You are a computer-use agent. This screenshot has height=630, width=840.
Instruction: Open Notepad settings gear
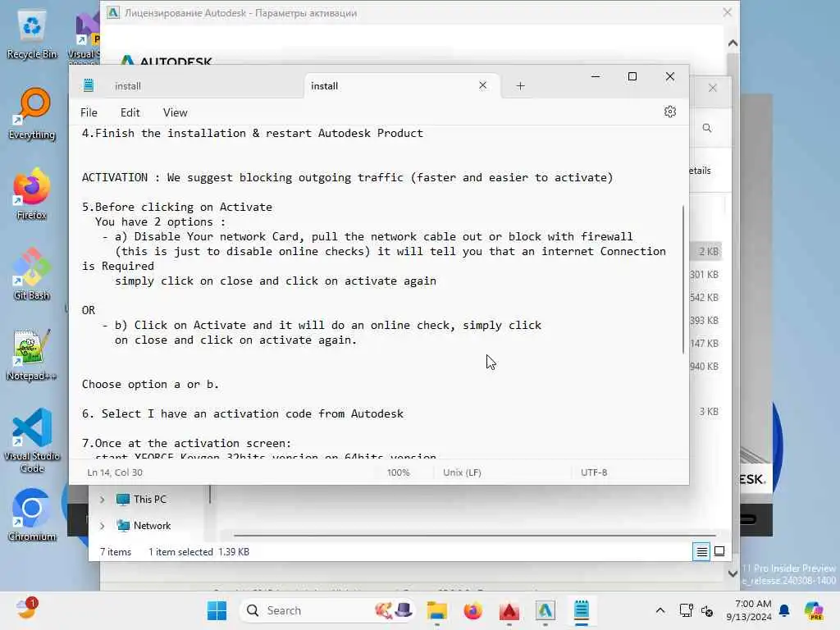[669, 112]
